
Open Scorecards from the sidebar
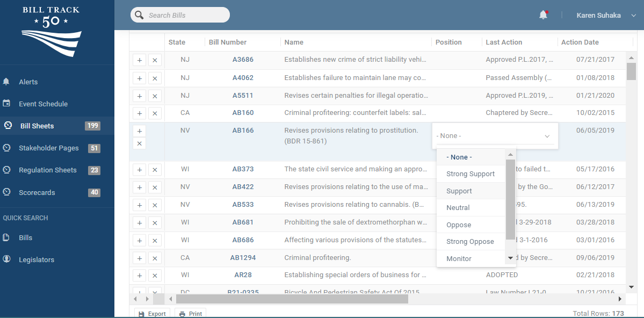tap(37, 192)
